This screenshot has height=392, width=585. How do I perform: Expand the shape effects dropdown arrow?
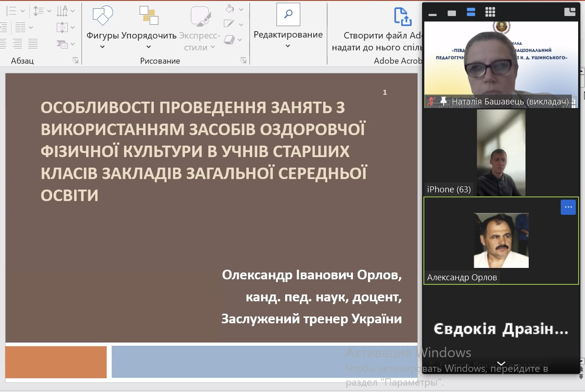239,40
